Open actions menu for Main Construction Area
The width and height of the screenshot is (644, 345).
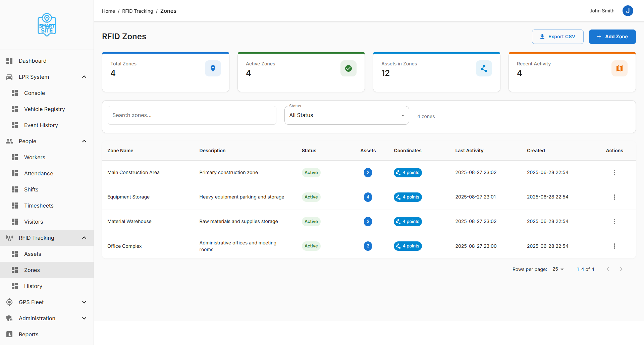click(614, 173)
